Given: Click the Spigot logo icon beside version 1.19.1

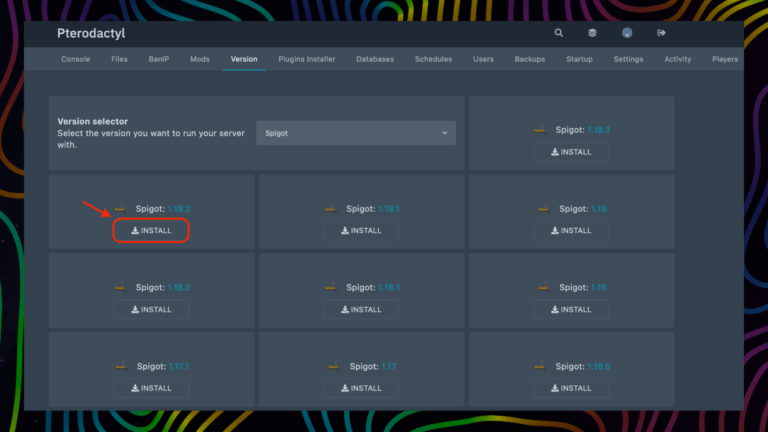Looking at the screenshot, I should pyautogui.click(x=330, y=209).
